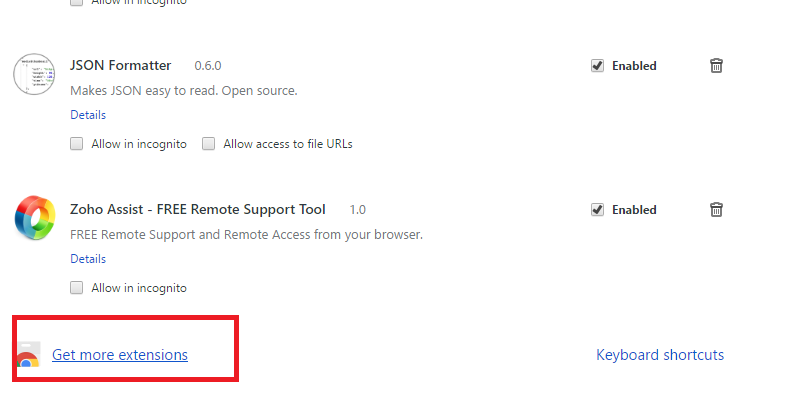This screenshot has width=792, height=402.
Task: Open Keyboard shortcuts settings
Action: point(660,355)
